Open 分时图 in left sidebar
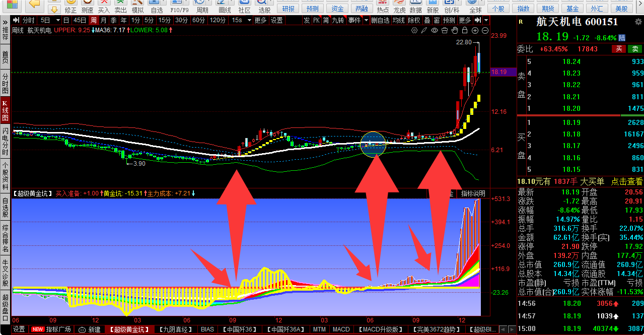Screen dimensions: 644x335 click(x=5, y=84)
